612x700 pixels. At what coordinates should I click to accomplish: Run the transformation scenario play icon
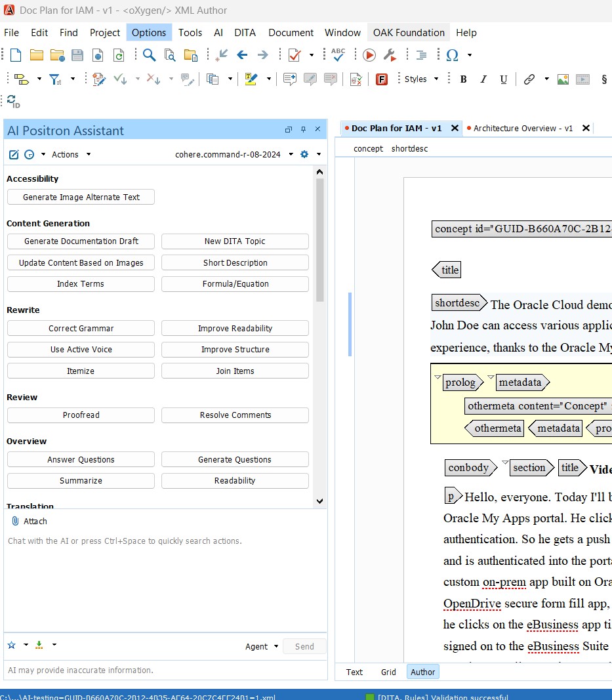(369, 55)
